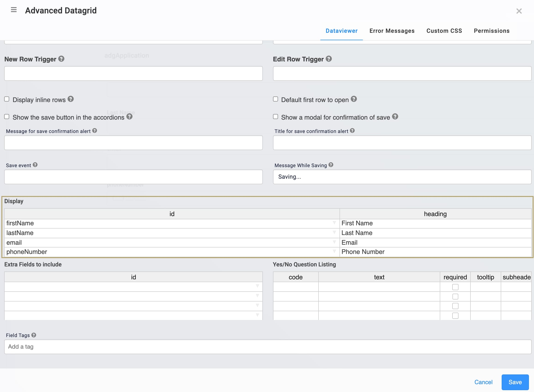The image size is (534, 392).
Task: Open the email id dropdown arrow
Action: pos(334,242)
